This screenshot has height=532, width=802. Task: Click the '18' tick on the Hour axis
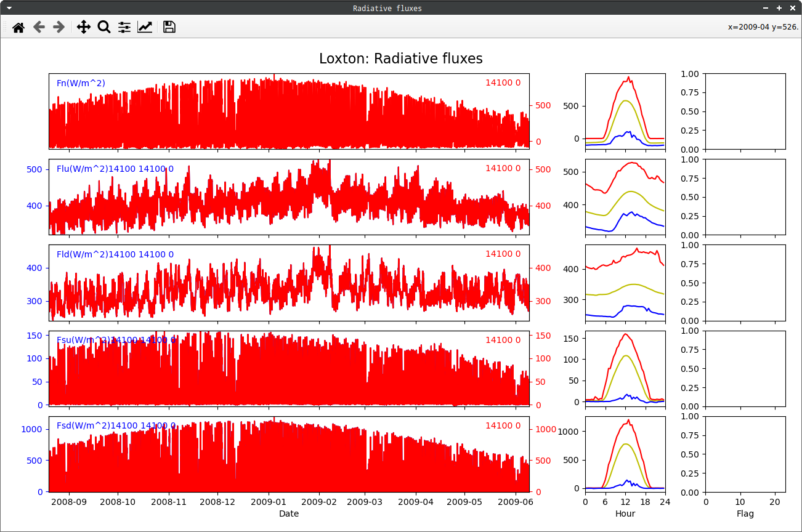click(x=645, y=502)
